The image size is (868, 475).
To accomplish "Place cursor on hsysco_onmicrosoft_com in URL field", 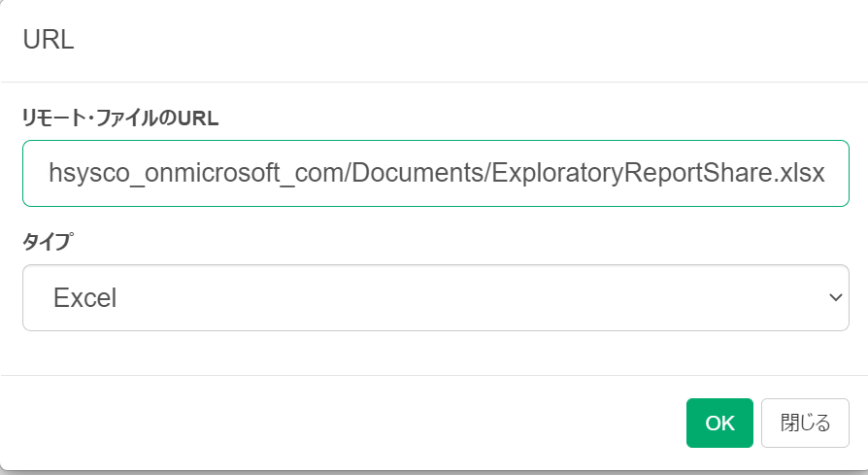I will pos(196,173).
